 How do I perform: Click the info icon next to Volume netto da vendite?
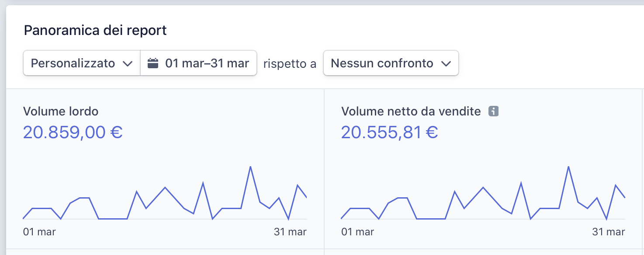494,112
